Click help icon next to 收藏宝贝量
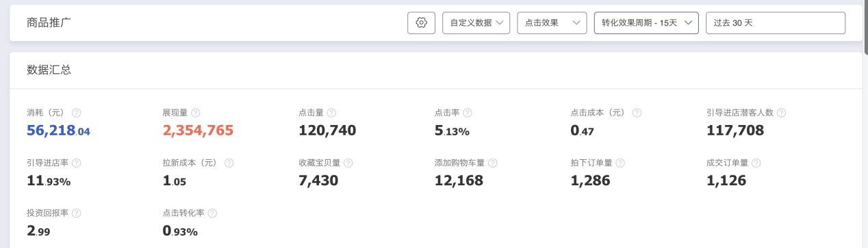Image resolution: width=868 pixels, height=248 pixels. [x=348, y=163]
